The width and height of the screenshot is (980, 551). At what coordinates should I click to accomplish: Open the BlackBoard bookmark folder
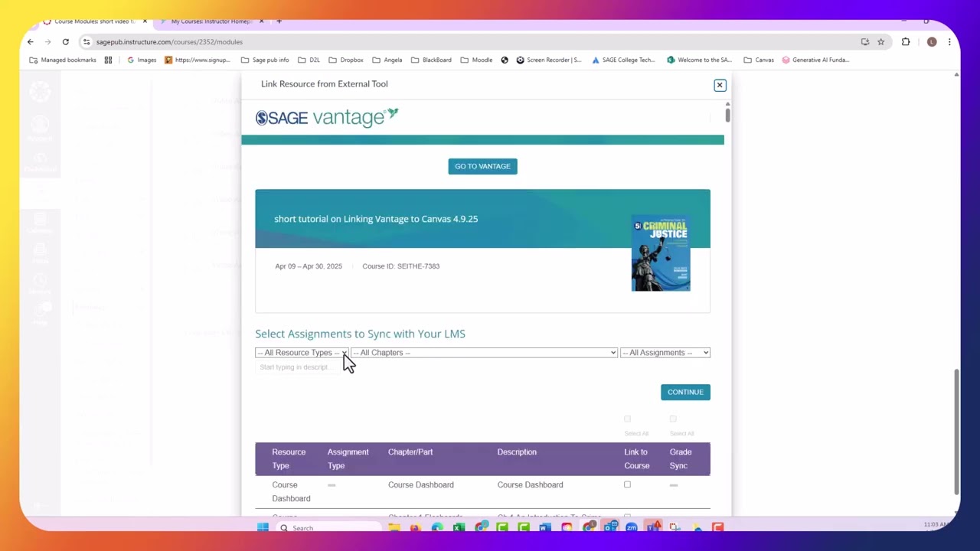pyautogui.click(x=431, y=60)
